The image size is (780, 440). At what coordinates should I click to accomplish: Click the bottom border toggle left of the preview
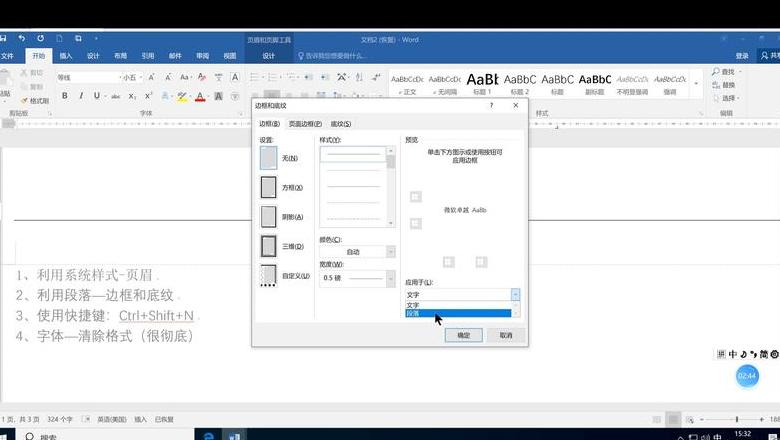click(416, 224)
